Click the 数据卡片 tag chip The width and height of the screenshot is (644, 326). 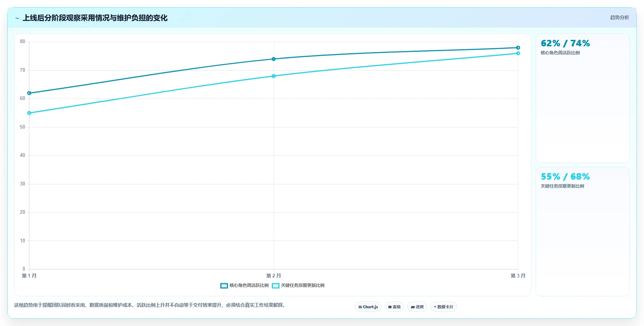tap(444, 307)
